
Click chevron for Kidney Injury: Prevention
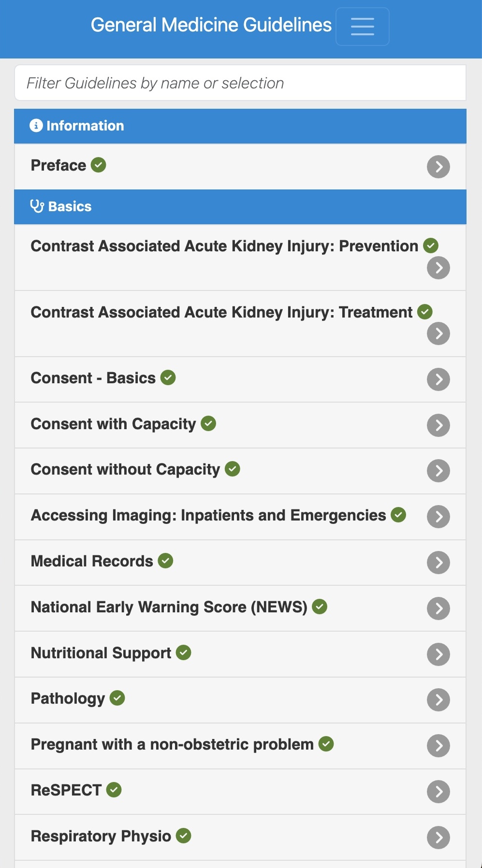pyautogui.click(x=438, y=268)
